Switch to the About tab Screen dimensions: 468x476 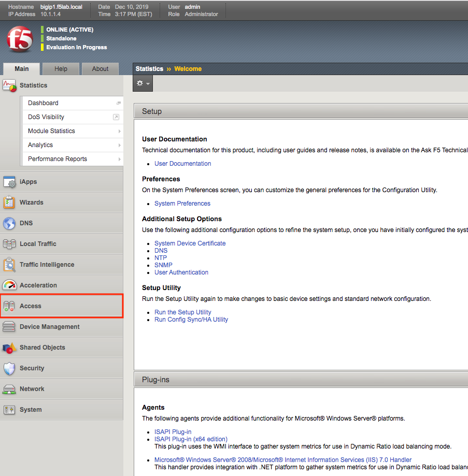click(100, 69)
